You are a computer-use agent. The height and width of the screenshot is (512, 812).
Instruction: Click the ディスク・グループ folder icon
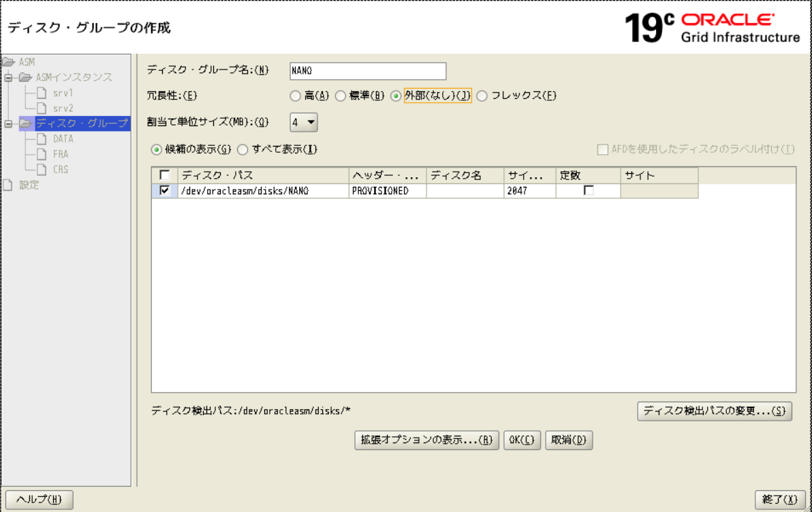(x=27, y=123)
